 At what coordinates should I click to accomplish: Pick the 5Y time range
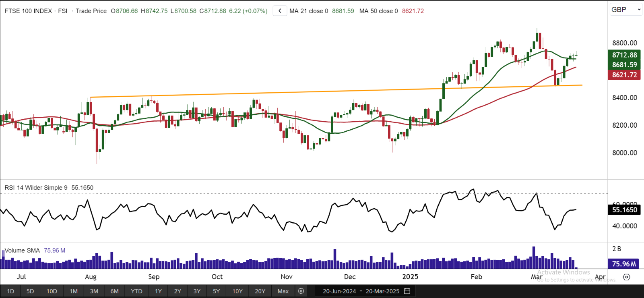click(x=216, y=291)
